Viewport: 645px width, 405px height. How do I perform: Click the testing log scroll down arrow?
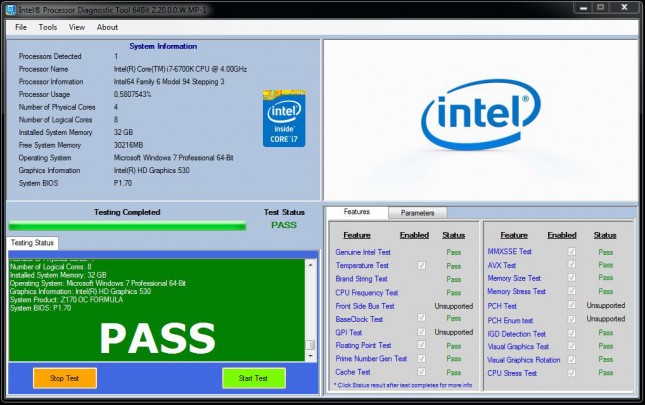311,356
